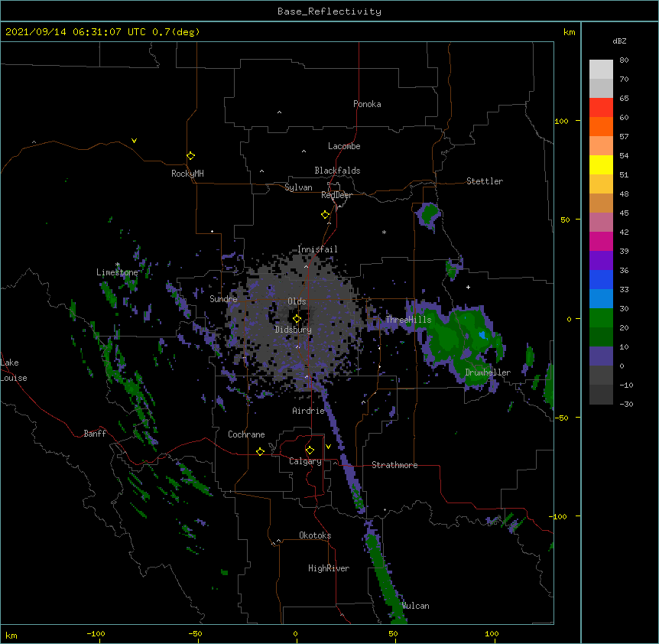The height and width of the screenshot is (644, 659).
Task: Click the km unit label at top-right
Action: pyautogui.click(x=569, y=32)
